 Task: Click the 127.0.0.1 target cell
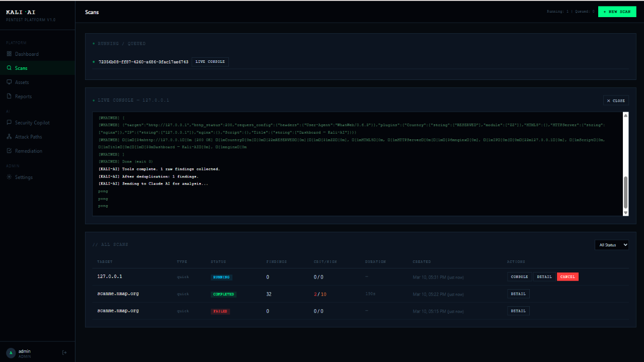click(x=110, y=277)
